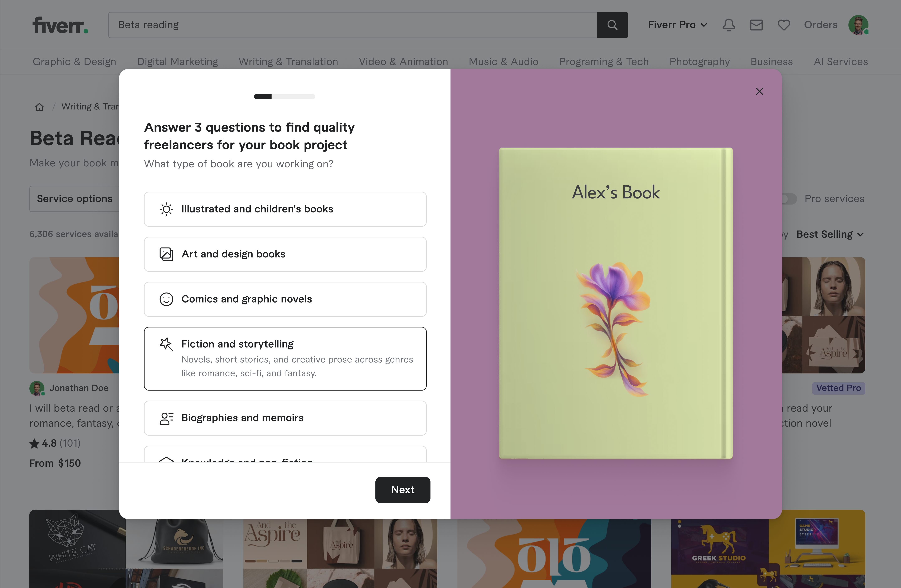Go to home breadcrumb icon
This screenshot has width=901, height=588.
pyautogui.click(x=39, y=107)
